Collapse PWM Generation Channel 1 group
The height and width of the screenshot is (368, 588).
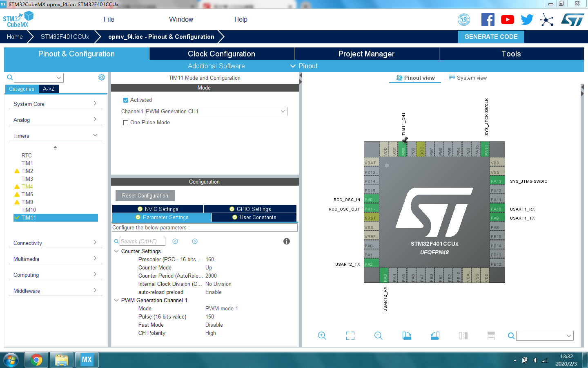(116, 300)
